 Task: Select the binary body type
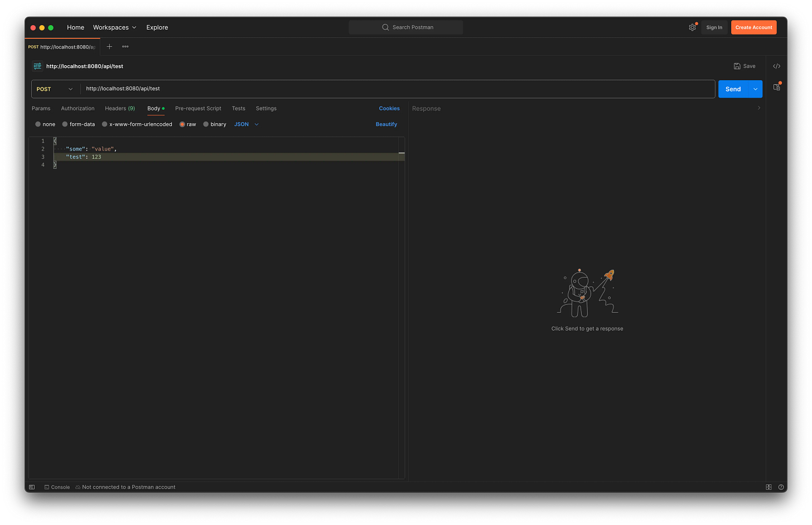coord(215,124)
